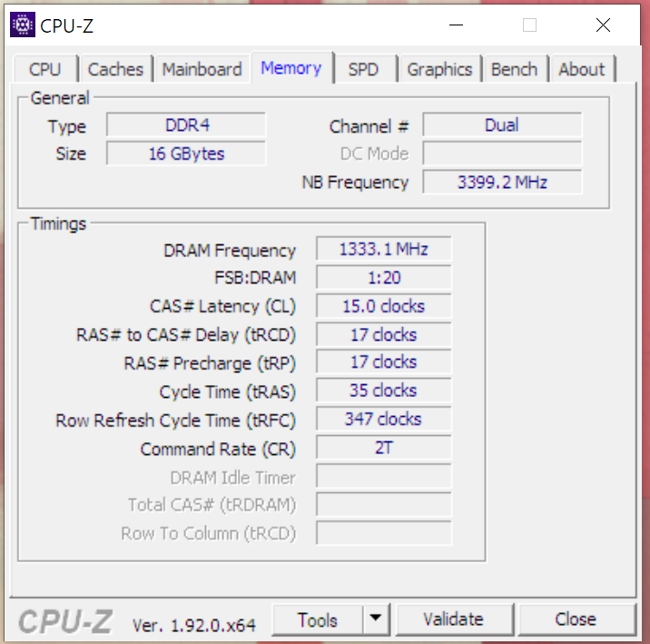
Task: Click the memory Type field showing DDR4
Action: 186,124
